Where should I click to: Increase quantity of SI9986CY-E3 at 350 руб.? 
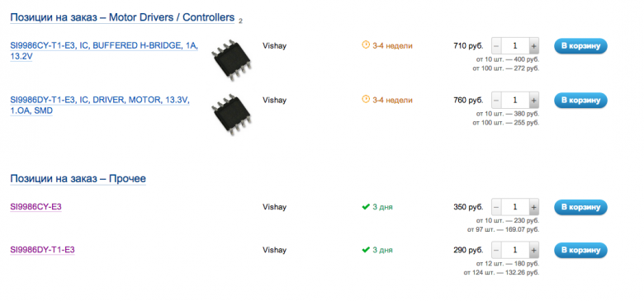coord(533,207)
